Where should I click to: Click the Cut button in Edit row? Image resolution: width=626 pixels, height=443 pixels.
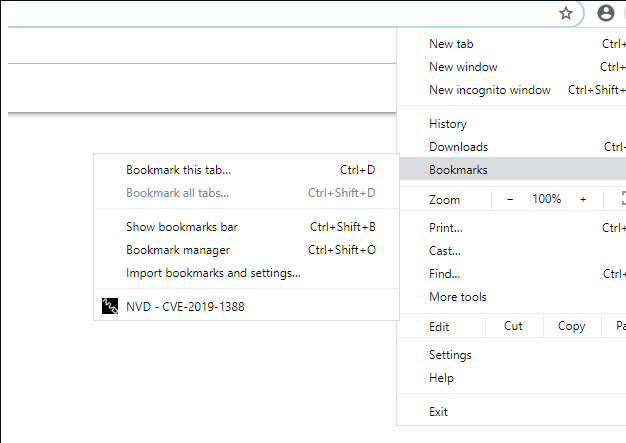click(513, 326)
